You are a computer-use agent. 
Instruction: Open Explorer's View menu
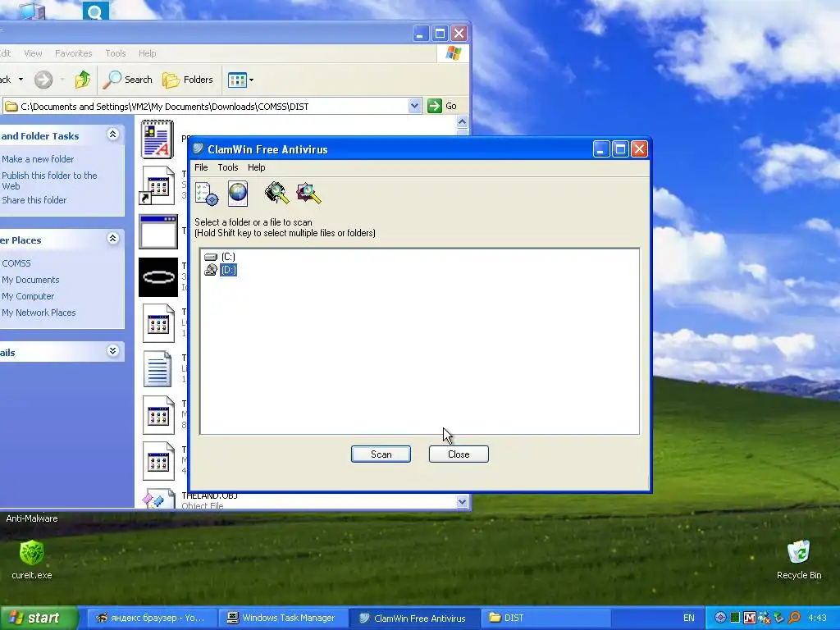33,53
